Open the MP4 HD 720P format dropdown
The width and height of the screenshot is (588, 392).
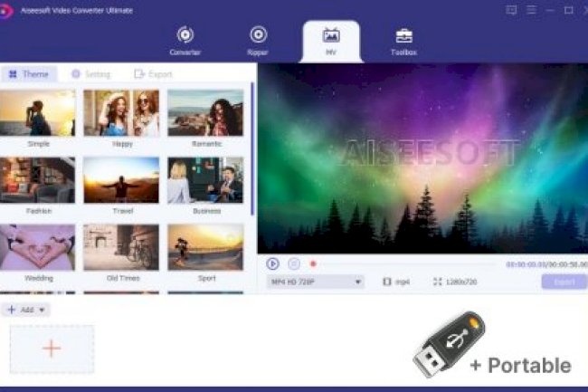[315, 282]
